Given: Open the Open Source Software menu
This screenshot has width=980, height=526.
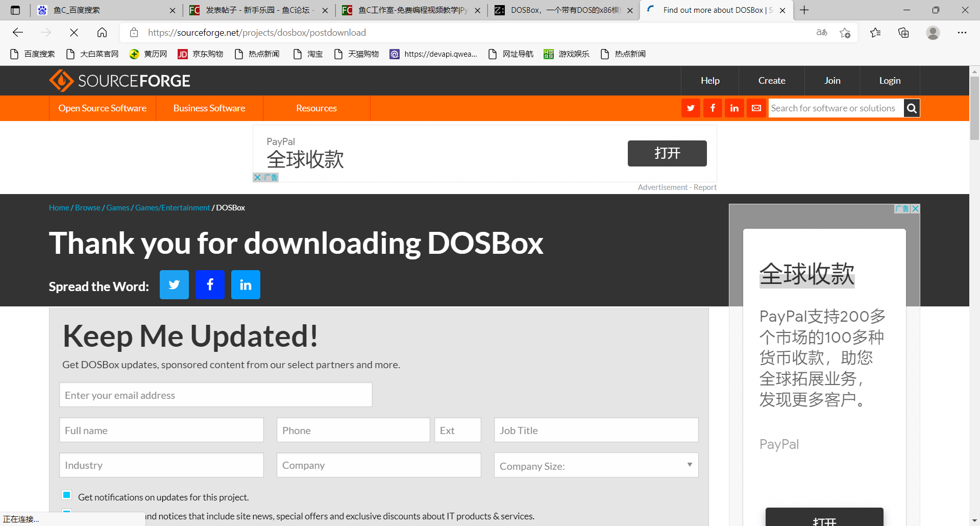Looking at the screenshot, I should point(103,108).
